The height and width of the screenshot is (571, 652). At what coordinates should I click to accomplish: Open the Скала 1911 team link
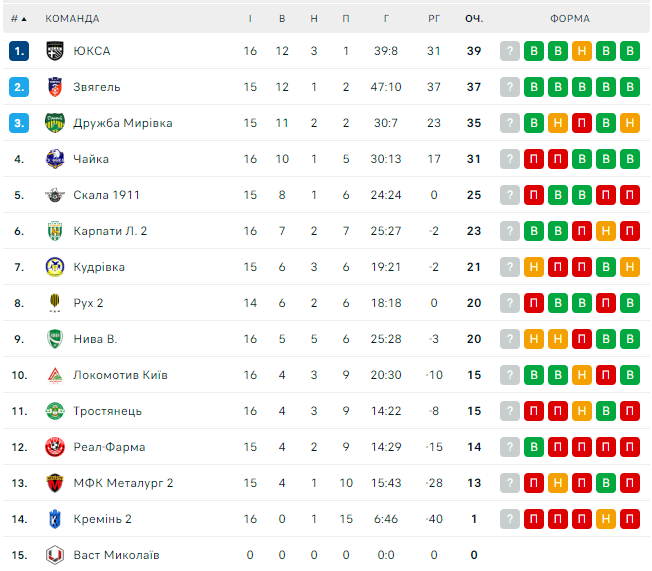[105, 195]
